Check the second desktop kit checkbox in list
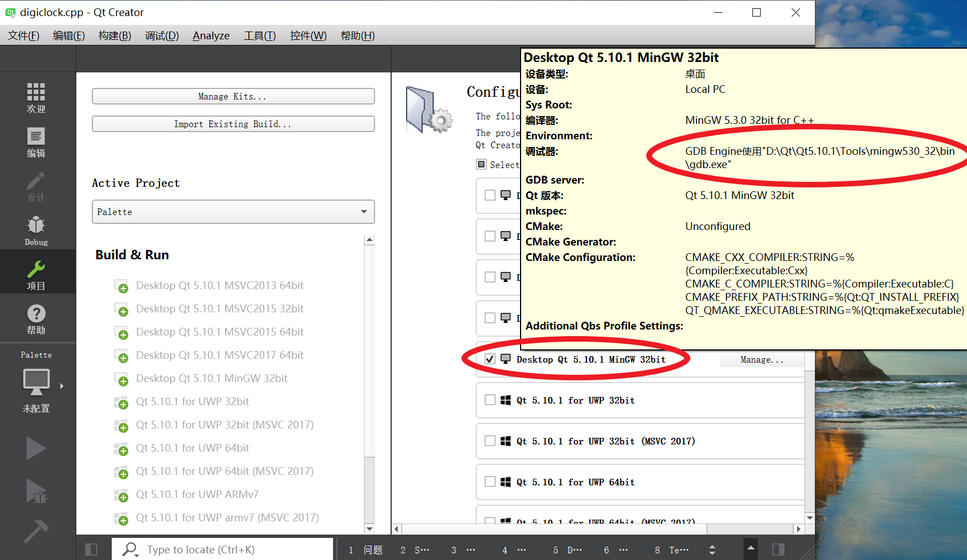This screenshot has width=967, height=560. tap(490, 236)
